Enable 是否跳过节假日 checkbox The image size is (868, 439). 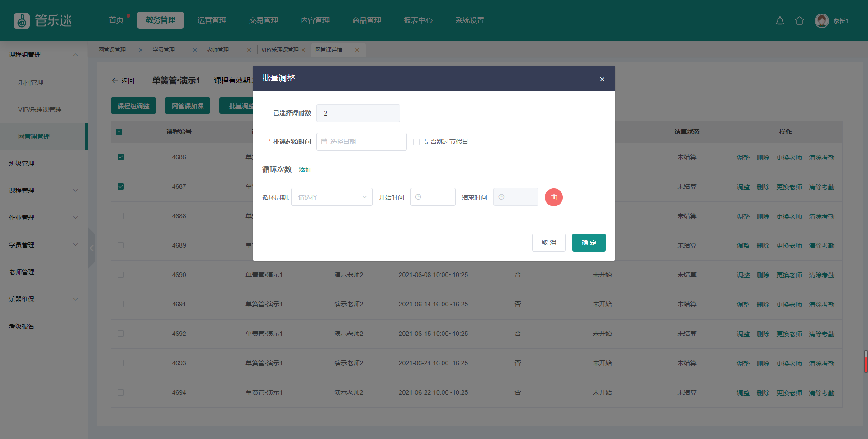coord(416,142)
